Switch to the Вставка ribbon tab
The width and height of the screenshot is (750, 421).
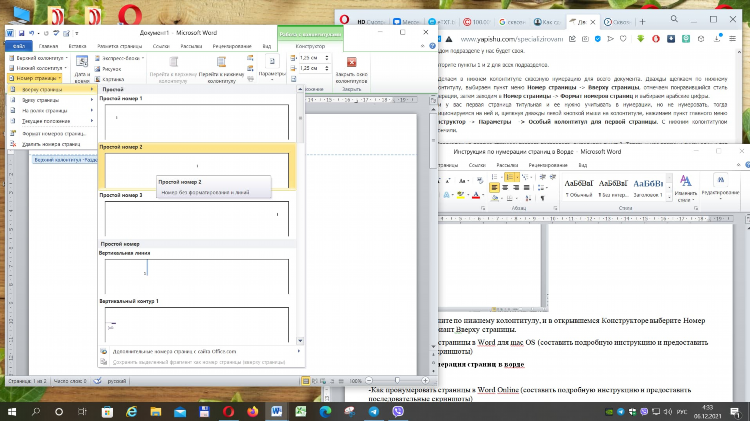coord(77,46)
